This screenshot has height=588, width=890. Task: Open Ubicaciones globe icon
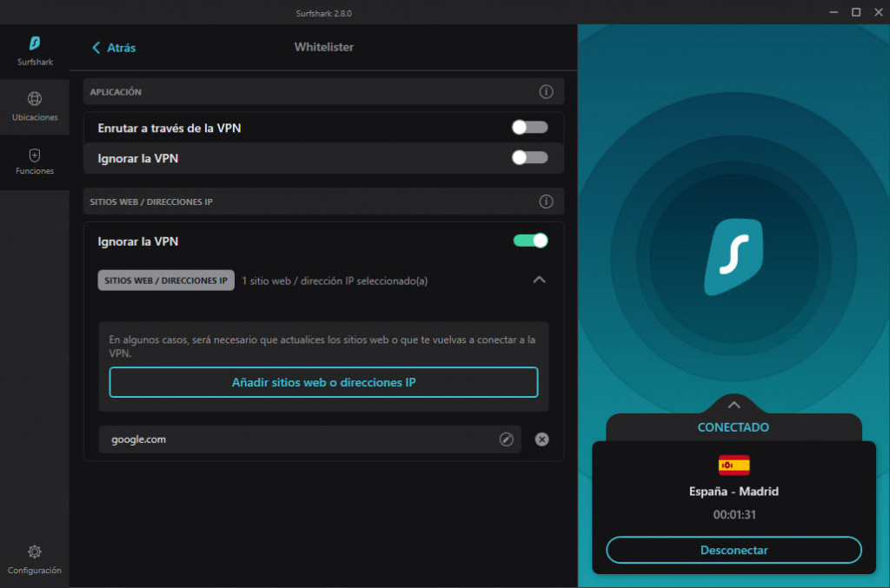(35, 99)
